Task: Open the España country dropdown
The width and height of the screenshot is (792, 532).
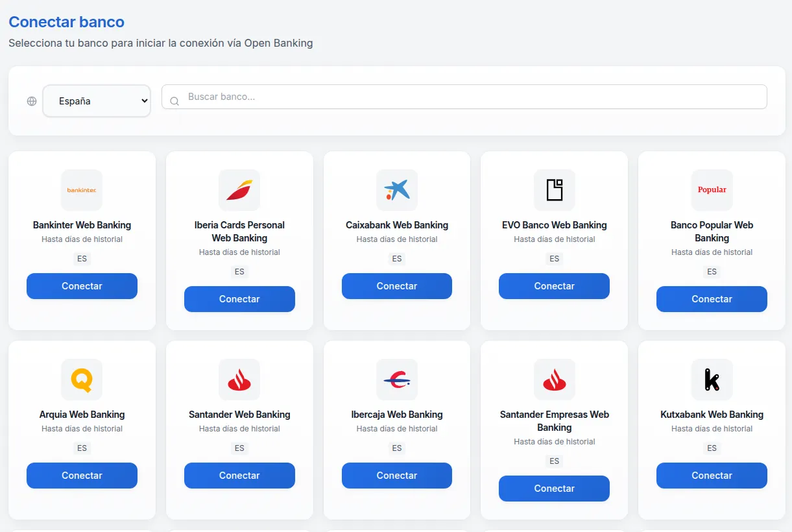Action: tap(97, 101)
